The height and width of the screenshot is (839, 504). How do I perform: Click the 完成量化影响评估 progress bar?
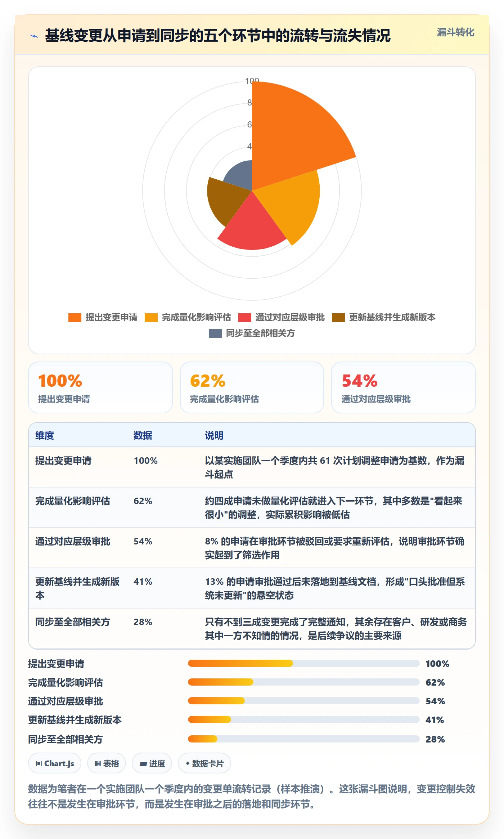(x=304, y=682)
